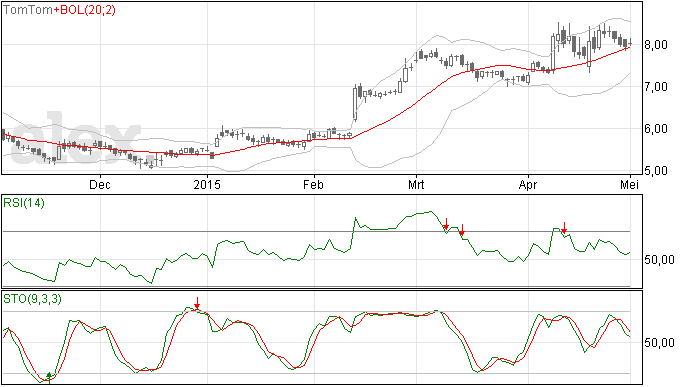Click the RSI 50,00 axis label
This screenshot has height=387, width=690.
click(659, 260)
